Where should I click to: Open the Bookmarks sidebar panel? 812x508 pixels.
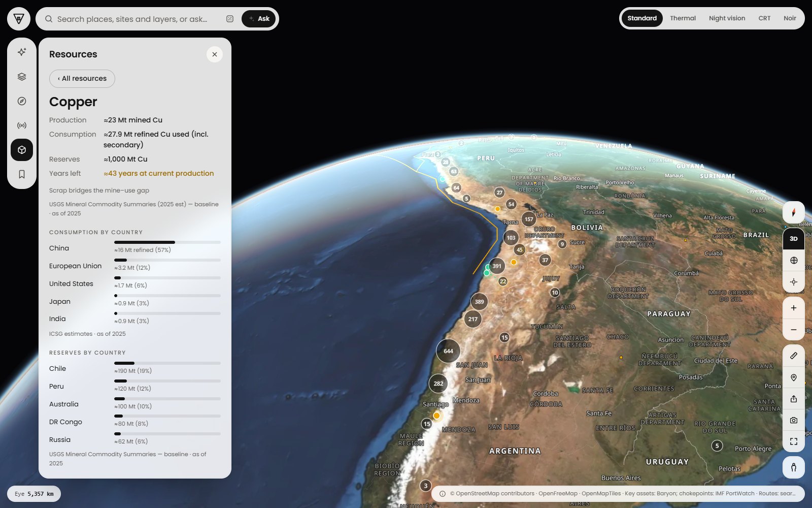22,174
